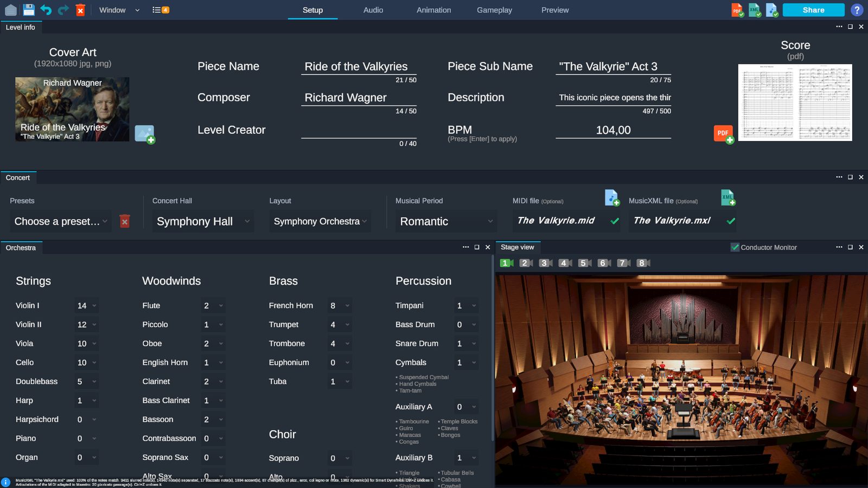Delete the selected preset with trash icon
The image size is (868, 488).
(x=125, y=221)
